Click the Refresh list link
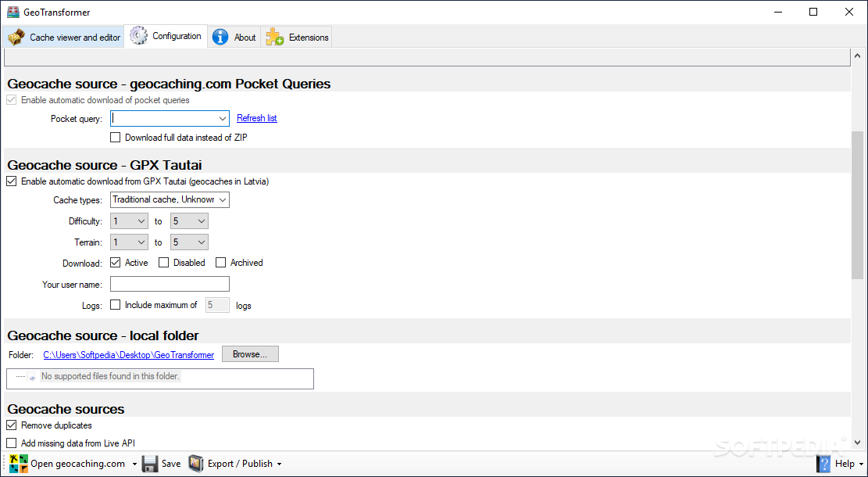The width and height of the screenshot is (868, 477). click(257, 118)
